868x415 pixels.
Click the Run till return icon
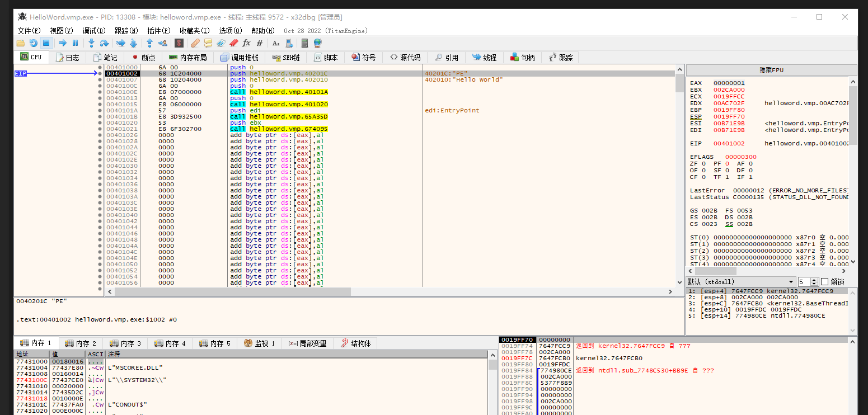(x=149, y=43)
